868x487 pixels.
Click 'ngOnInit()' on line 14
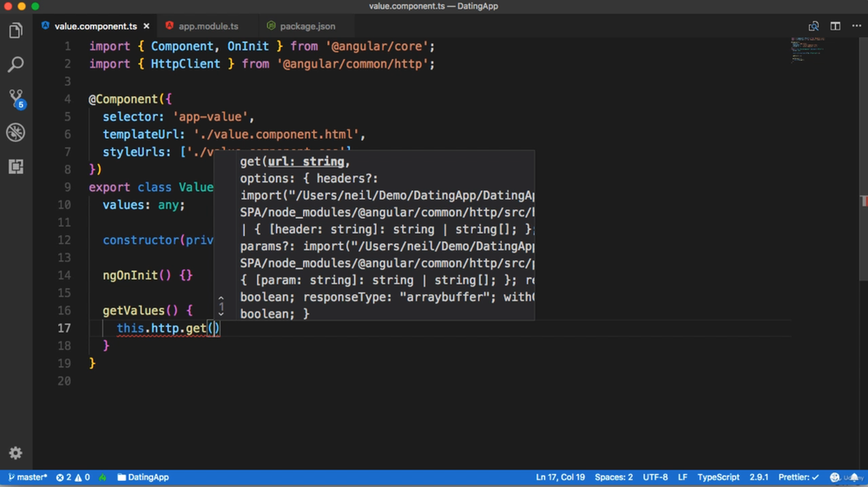[x=137, y=275]
